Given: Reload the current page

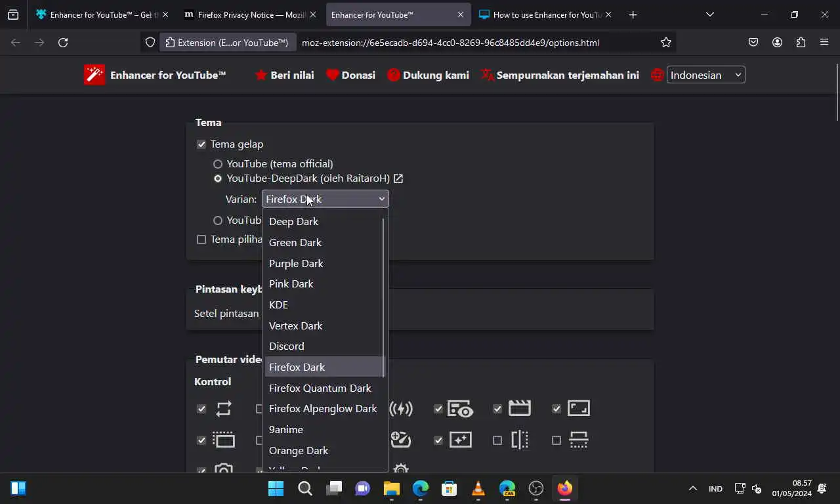Looking at the screenshot, I should pyautogui.click(x=63, y=42).
